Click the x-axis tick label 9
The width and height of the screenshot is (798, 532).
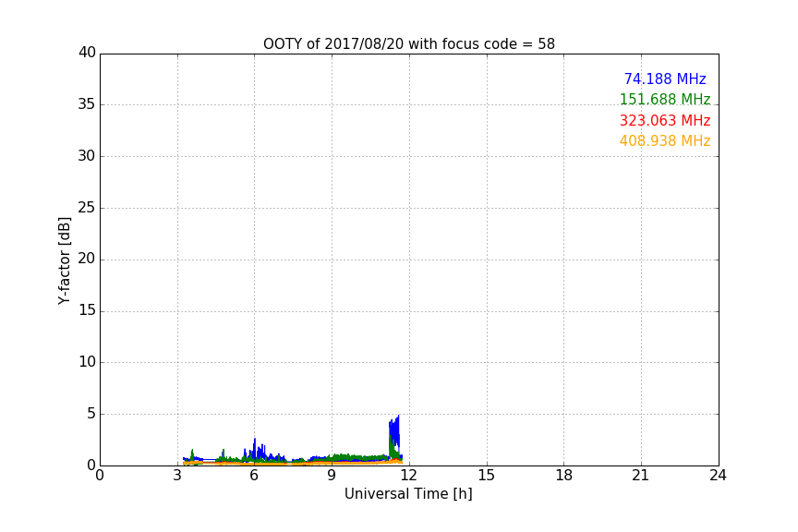coord(332,476)
